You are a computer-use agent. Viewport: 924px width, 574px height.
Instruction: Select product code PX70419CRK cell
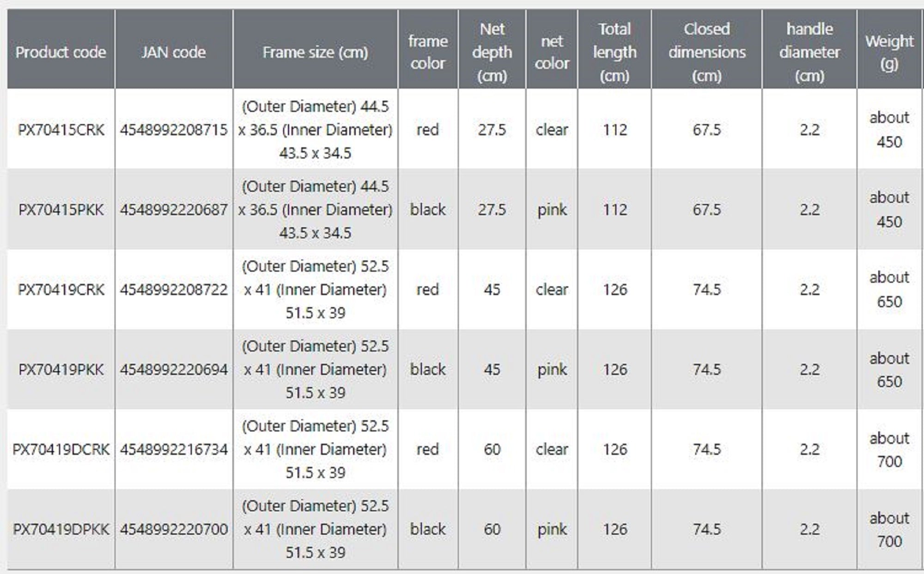[61, 290]
